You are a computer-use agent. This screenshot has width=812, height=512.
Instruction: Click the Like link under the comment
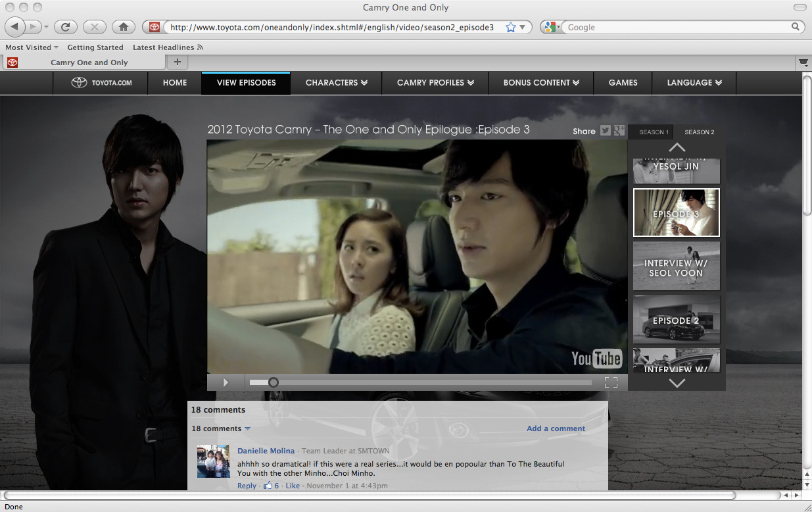[293, 486]
